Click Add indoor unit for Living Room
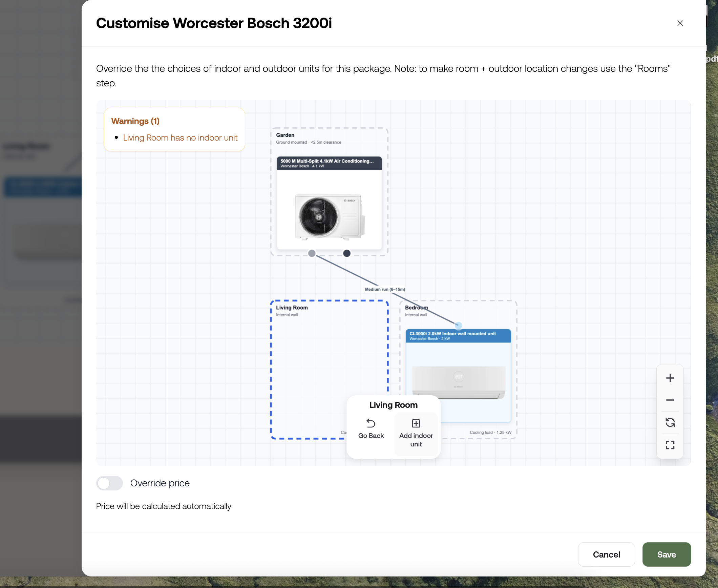 [x=416, y=434]
